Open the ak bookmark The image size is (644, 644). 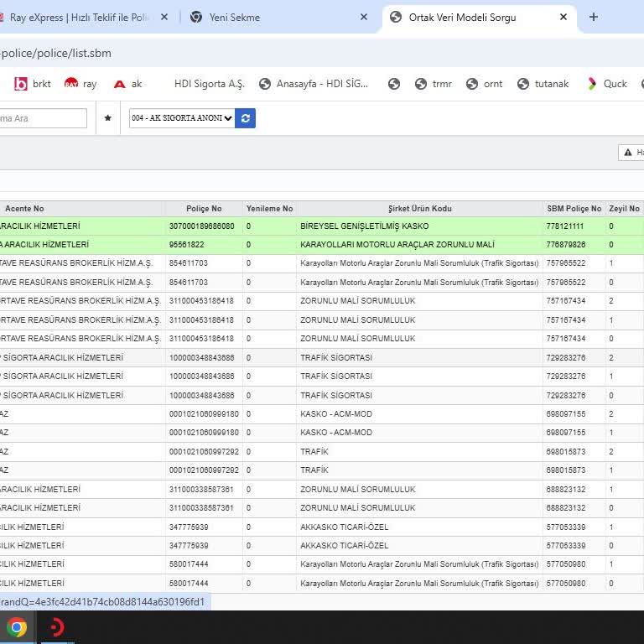[x=128, y=84]
